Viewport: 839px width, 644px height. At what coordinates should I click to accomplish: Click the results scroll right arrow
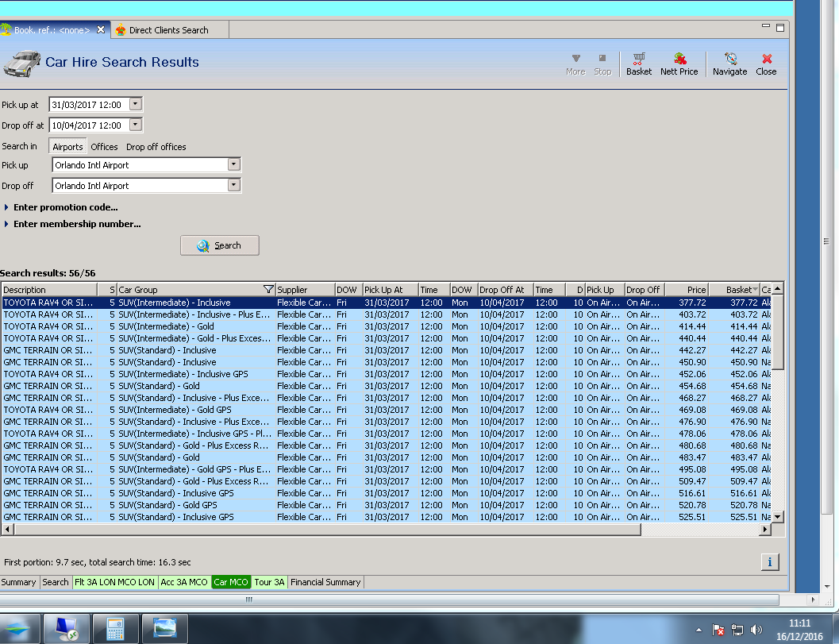[765, 530]
